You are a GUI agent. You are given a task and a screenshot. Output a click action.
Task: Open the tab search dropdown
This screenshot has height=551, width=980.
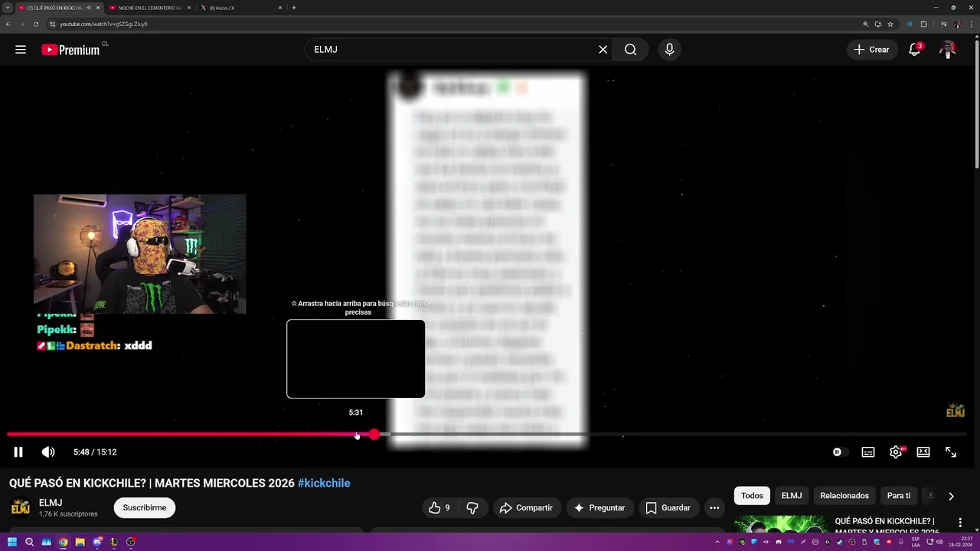pos(7,8)
